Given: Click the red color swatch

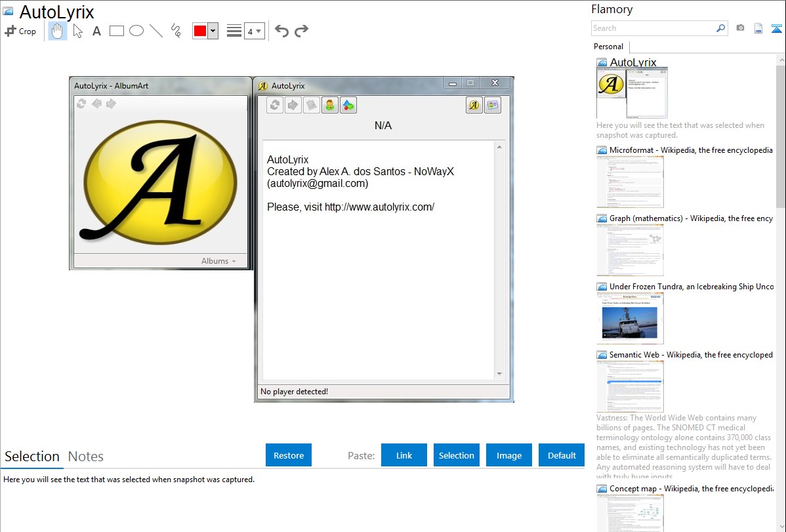Looking at the screenshot, I should 200,31.
